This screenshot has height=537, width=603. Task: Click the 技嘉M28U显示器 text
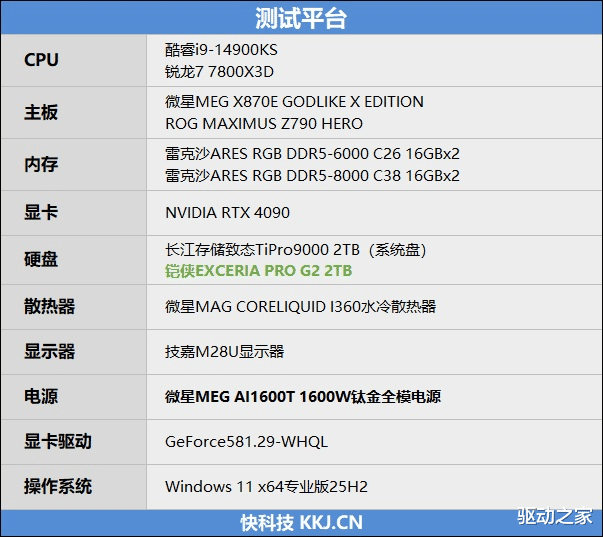click(225, 352)
